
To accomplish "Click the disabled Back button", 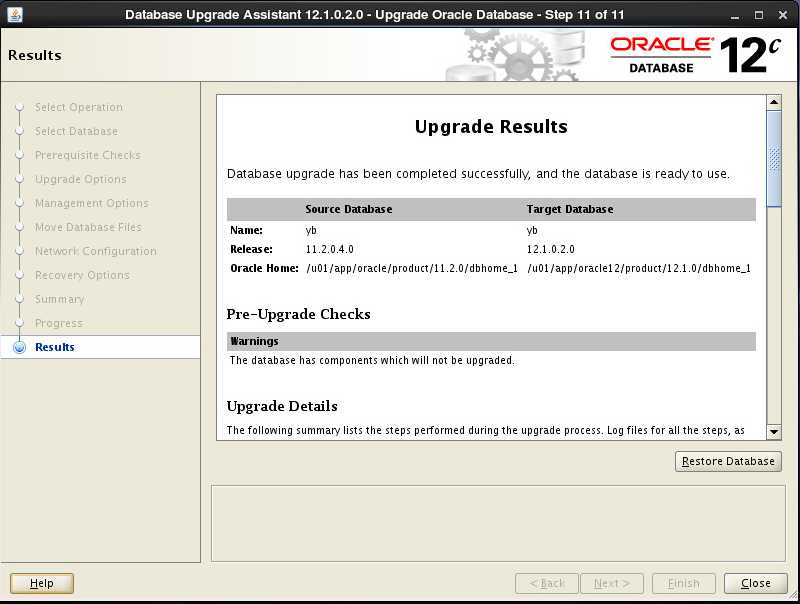I will pyautogui.click(x=547, y=583).
